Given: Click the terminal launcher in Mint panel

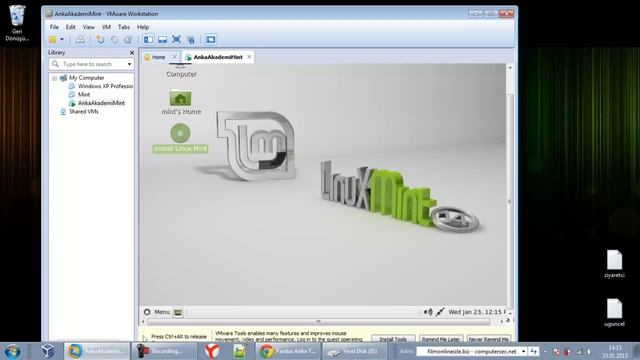Looking at the screenshot, I should 178,313.
